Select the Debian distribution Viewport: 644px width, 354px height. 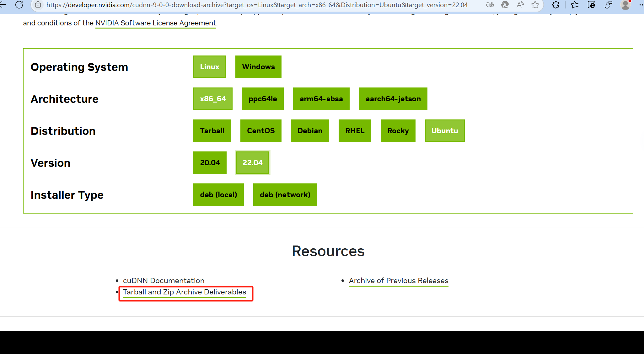click(310, 131)
